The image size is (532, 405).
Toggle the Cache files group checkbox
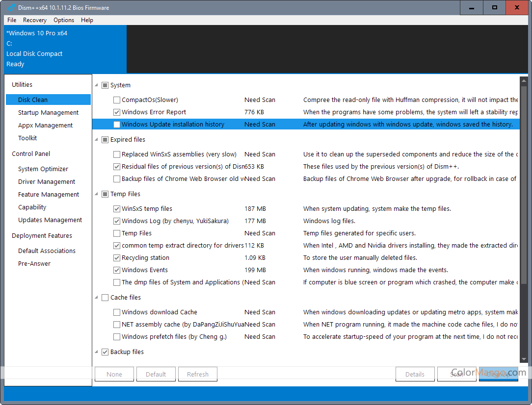click(x=105, y=297)
